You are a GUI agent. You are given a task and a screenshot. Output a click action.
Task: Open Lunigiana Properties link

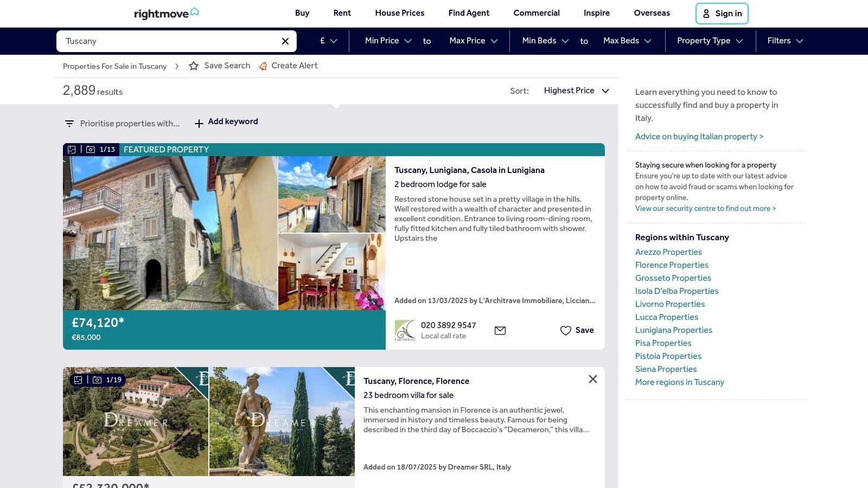(x=674, y=330)
